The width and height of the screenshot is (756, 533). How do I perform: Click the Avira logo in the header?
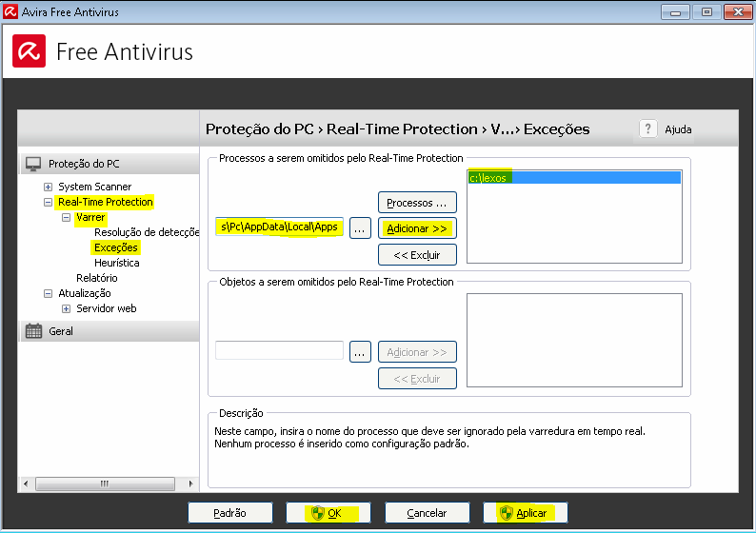pyautogui.click(x=29, y=50)
